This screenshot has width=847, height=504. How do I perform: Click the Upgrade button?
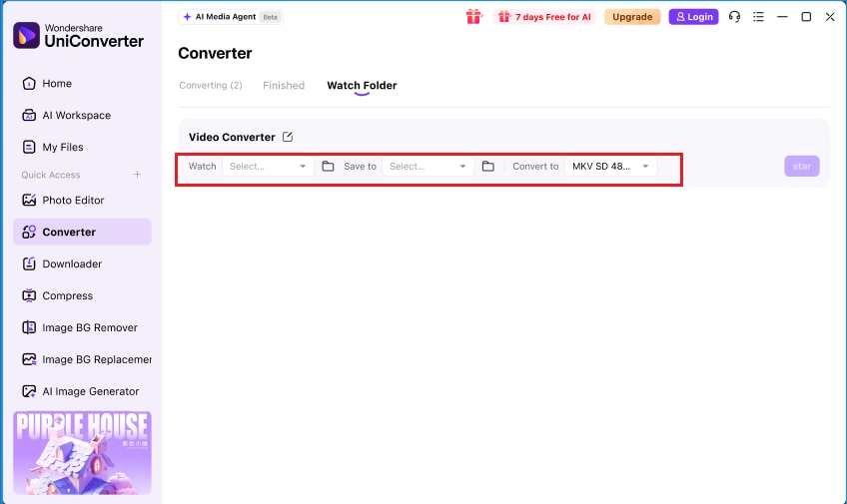click(632, 17)
